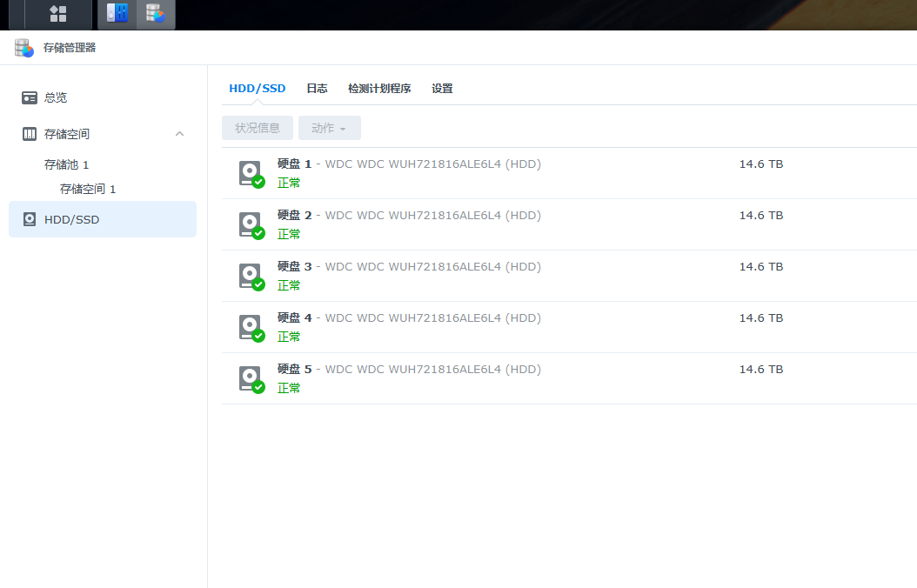917x588 pixels.
Task: Click the 硬盘 3 drive status icon
Action: click(252, 277)
